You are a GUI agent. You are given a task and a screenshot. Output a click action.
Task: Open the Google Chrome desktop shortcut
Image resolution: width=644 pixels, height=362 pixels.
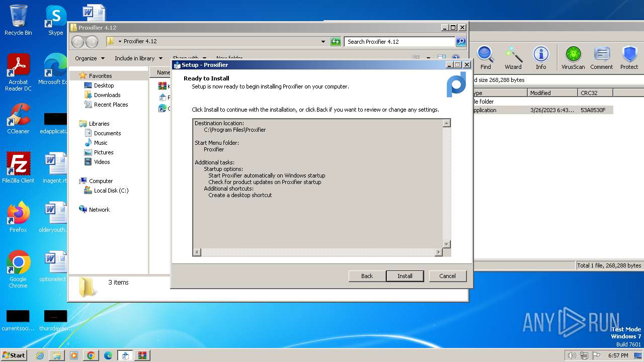point(18,269)
